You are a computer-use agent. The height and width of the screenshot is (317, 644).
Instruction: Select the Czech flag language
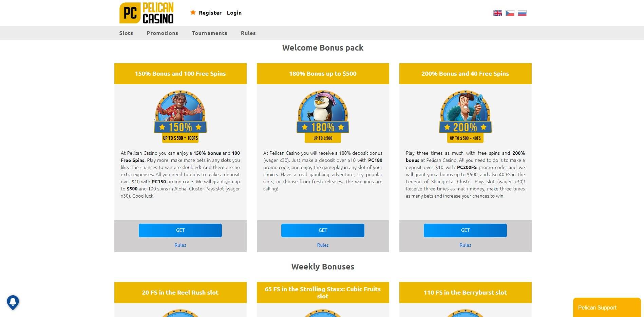510,13
